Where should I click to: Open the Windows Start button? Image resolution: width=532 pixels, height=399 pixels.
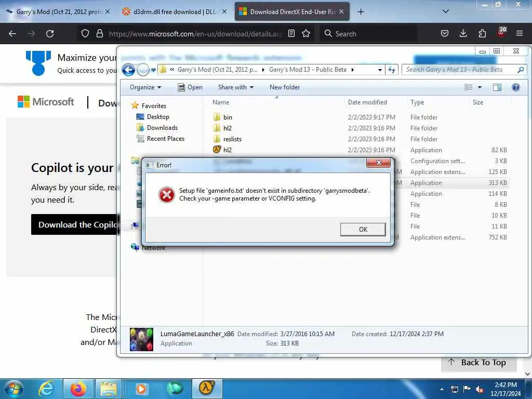coord(14,389)
